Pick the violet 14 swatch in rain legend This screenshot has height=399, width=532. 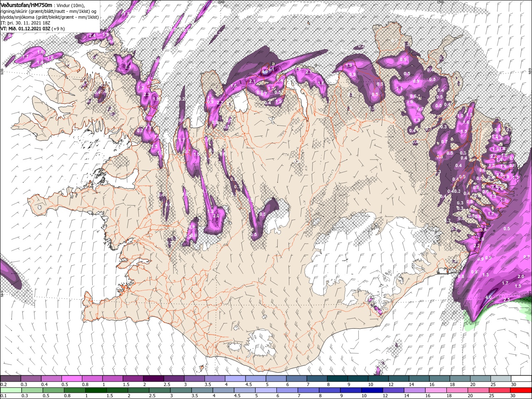[x=414, y=390]
